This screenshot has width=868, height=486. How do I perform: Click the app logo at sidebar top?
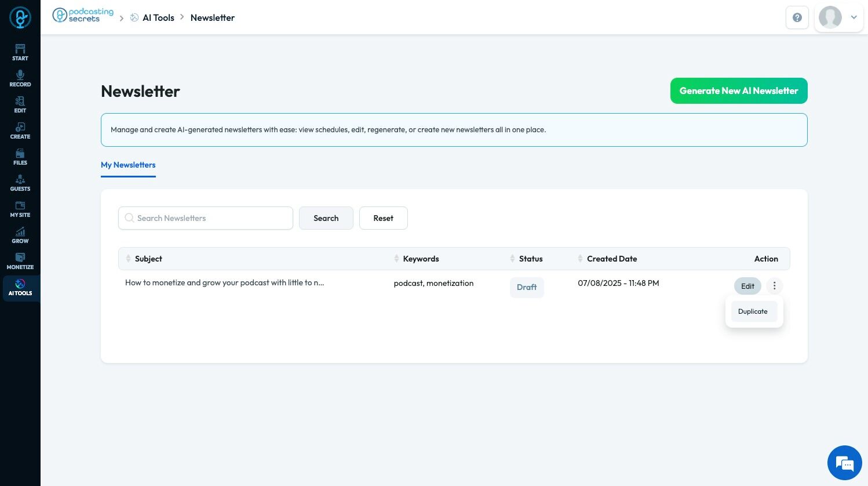click(20, 17)
